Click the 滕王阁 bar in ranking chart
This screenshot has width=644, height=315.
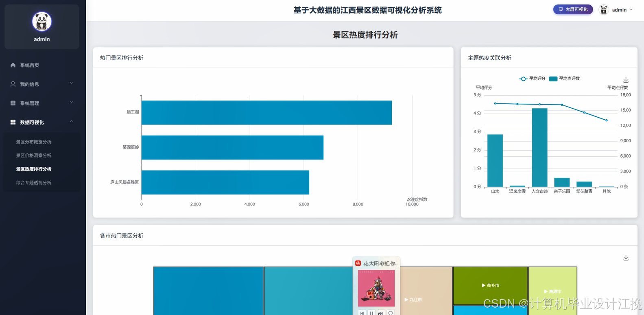[266, 113]
